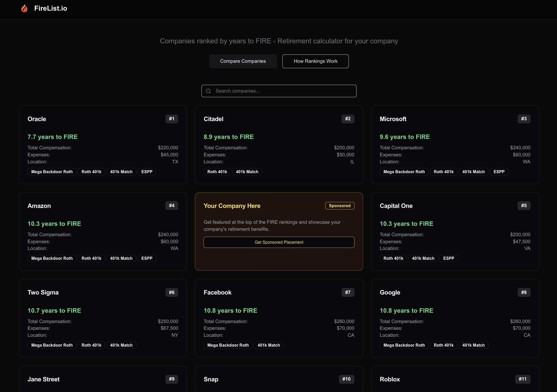The image size is (557, 392).
Task: Click Amazon's ESPP tag
Action: (x=147, y=258)
